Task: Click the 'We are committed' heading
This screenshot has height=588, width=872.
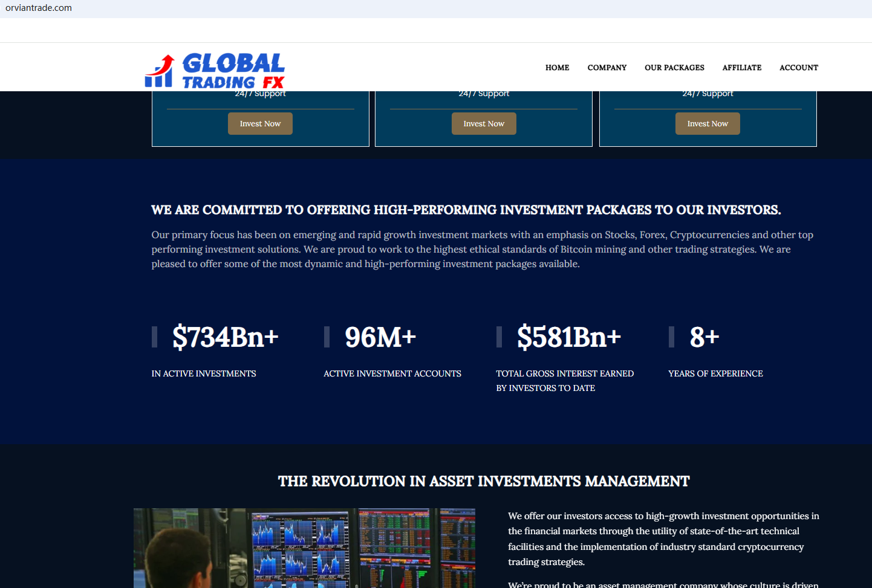Action: coord(466,210)
